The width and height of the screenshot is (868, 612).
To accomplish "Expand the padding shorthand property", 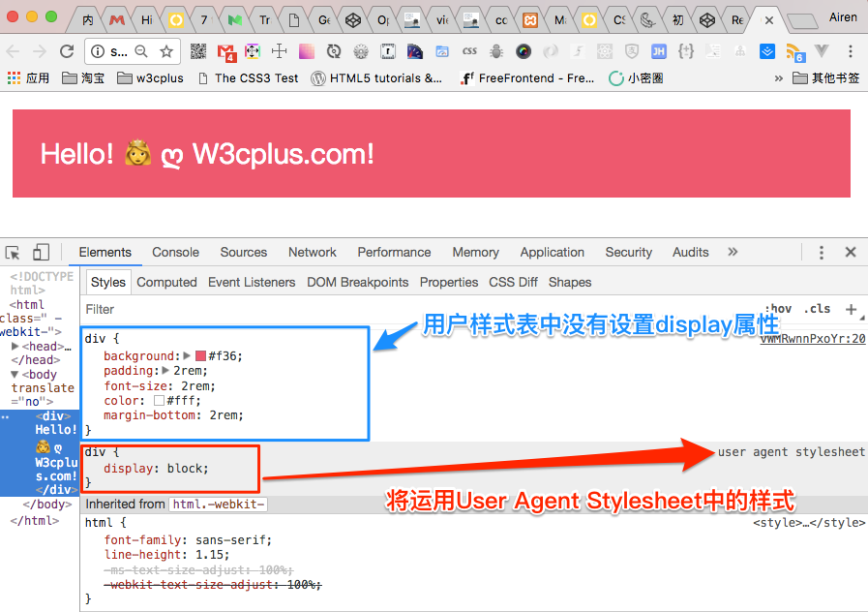I will (x=165, y=371).
